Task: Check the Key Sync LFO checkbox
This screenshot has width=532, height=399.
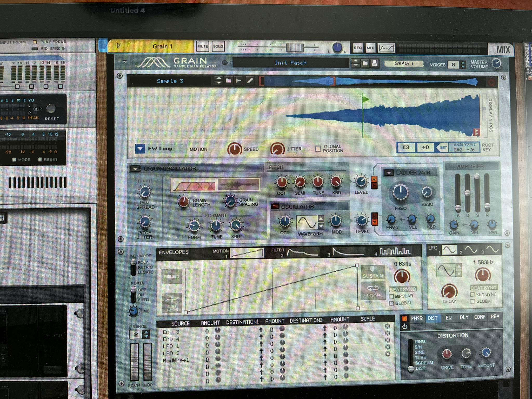Action: 473,295
